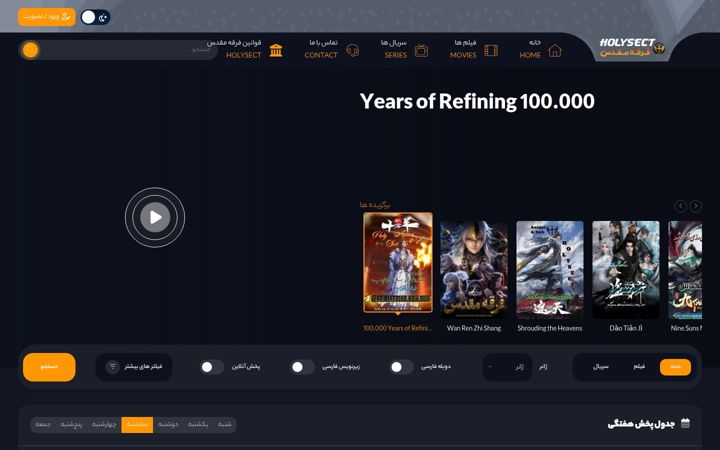The width and height of the screenshot is (720, 450).
Task: Click the MOVIES film strip icon
Action: point(491,50)
